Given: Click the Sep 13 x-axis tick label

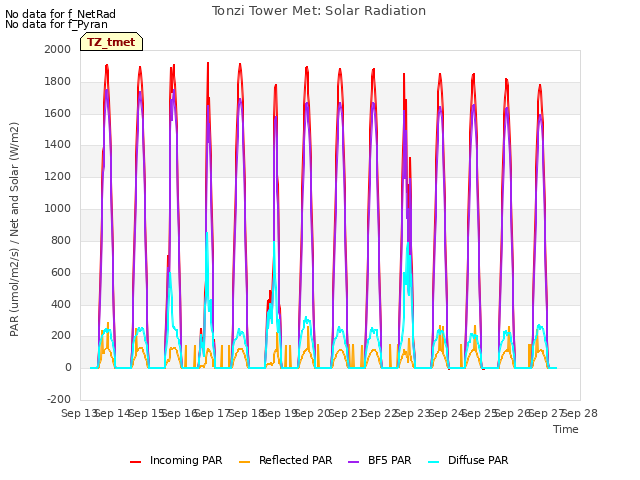Looking at the screenshot, I should tap(78, 413).
